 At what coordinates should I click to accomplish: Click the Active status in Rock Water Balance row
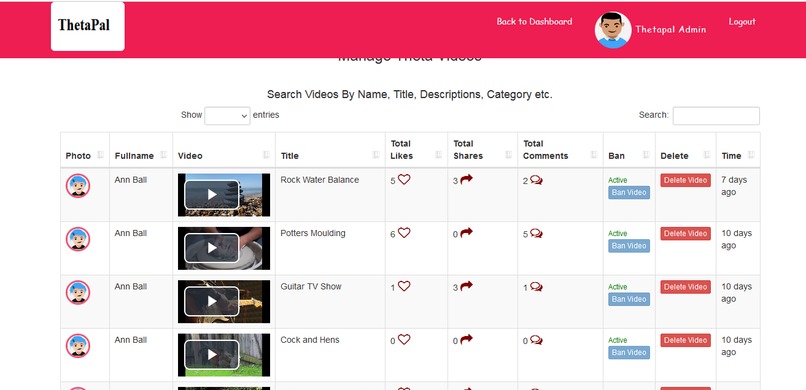[x=617, y=180]
